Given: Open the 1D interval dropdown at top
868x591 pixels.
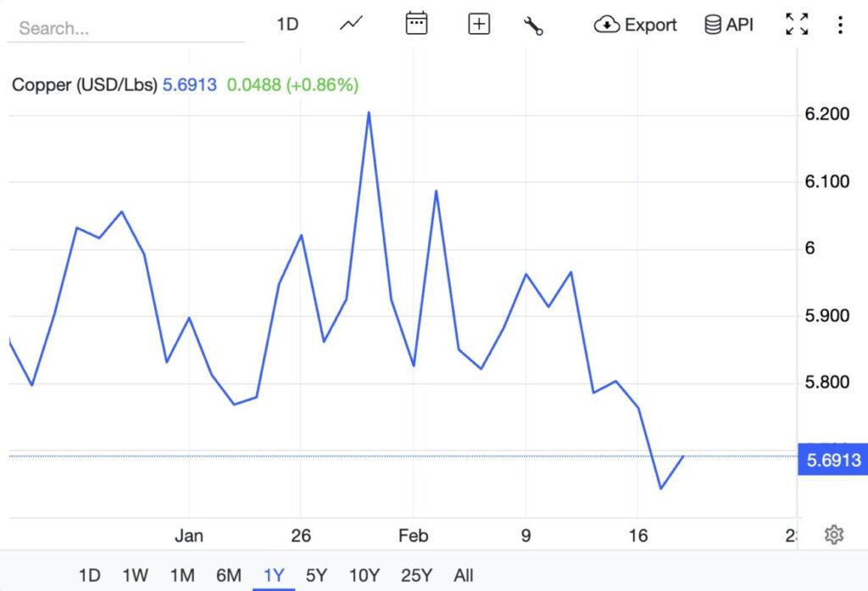Looking at the screenshot, I should (287, 25).
